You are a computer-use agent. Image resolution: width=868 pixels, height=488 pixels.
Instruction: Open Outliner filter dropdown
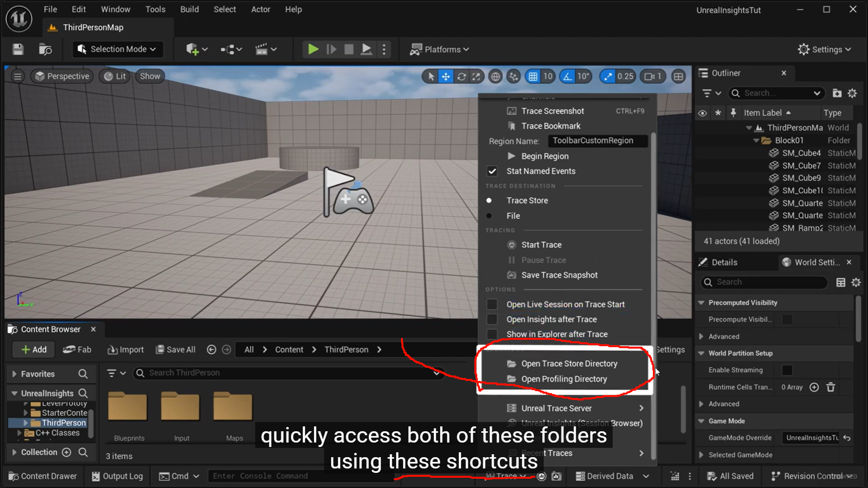[x=712, y=93]
